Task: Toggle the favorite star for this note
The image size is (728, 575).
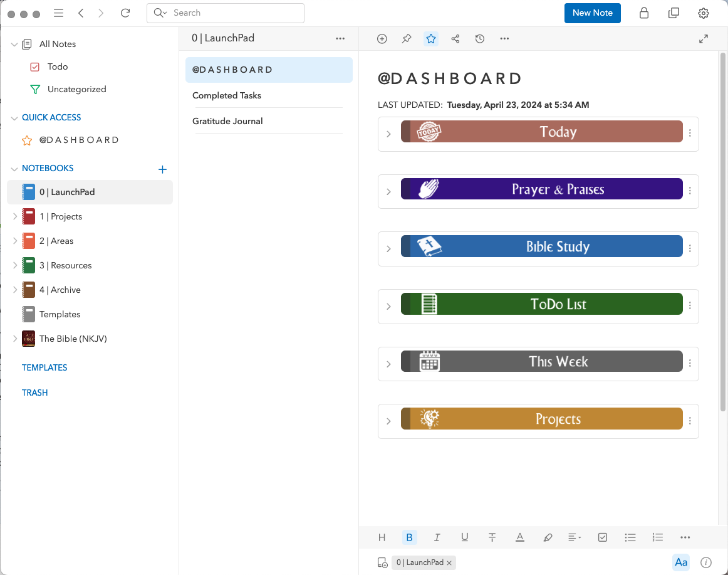Action: click(431, 39)
